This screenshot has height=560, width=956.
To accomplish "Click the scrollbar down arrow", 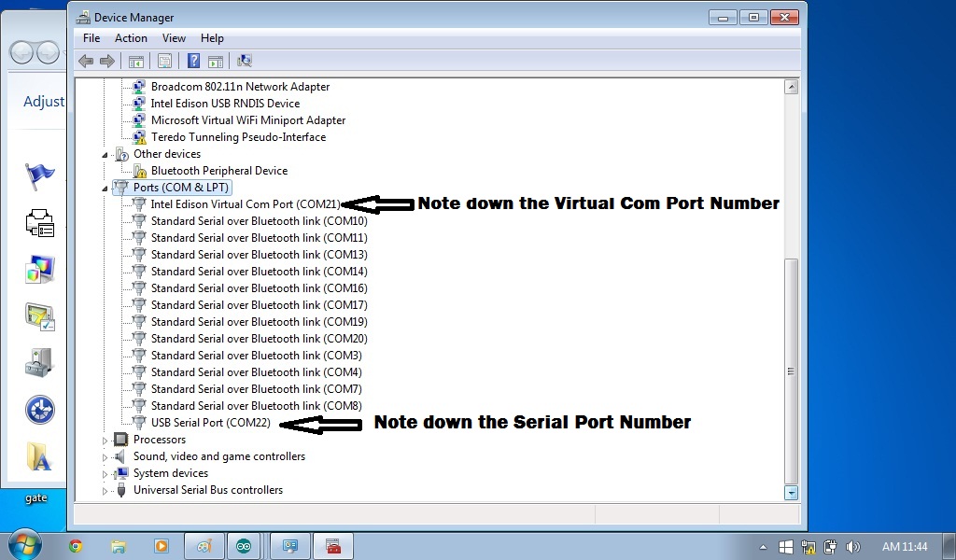I will point(791,493).
